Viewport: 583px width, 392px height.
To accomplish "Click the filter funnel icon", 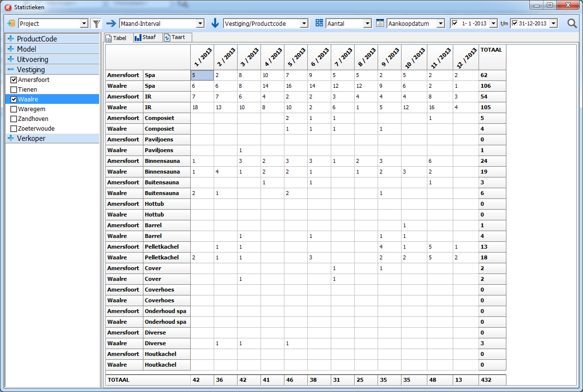I will pyautogui.click(x=96, y=23).
